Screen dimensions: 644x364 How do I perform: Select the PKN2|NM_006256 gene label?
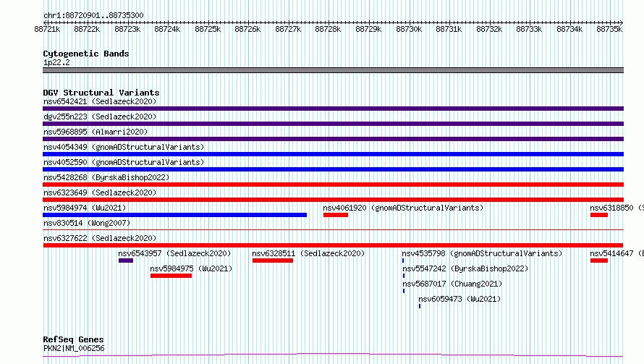74,348
